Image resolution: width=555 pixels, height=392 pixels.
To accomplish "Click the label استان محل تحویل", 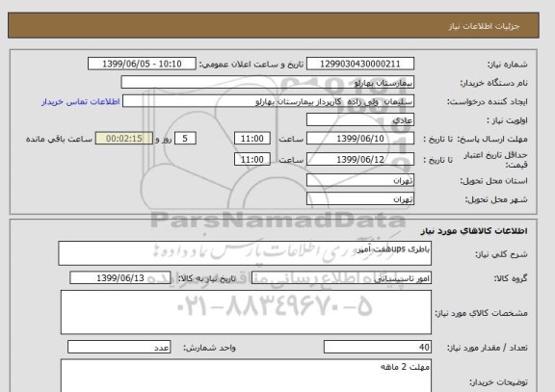I will (493, 181).
